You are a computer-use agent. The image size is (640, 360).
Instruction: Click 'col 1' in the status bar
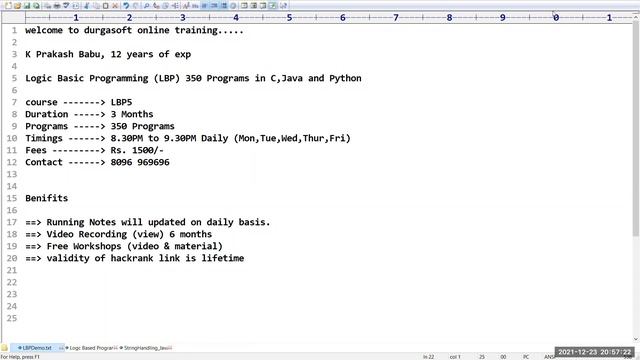click(x=455, y=357)
